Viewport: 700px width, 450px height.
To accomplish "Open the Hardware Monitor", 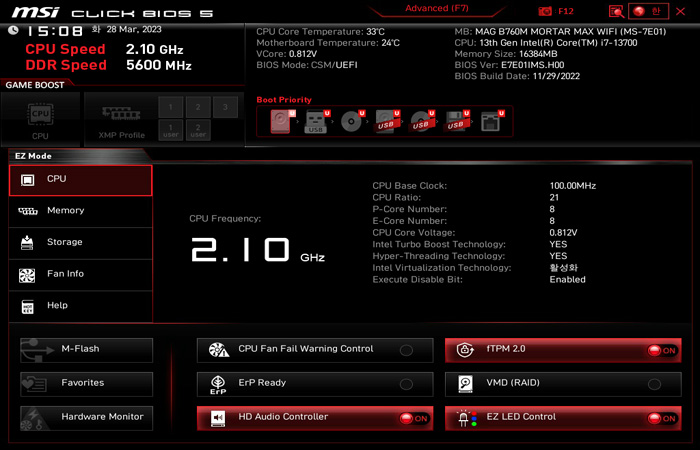I will coord(87,418).
